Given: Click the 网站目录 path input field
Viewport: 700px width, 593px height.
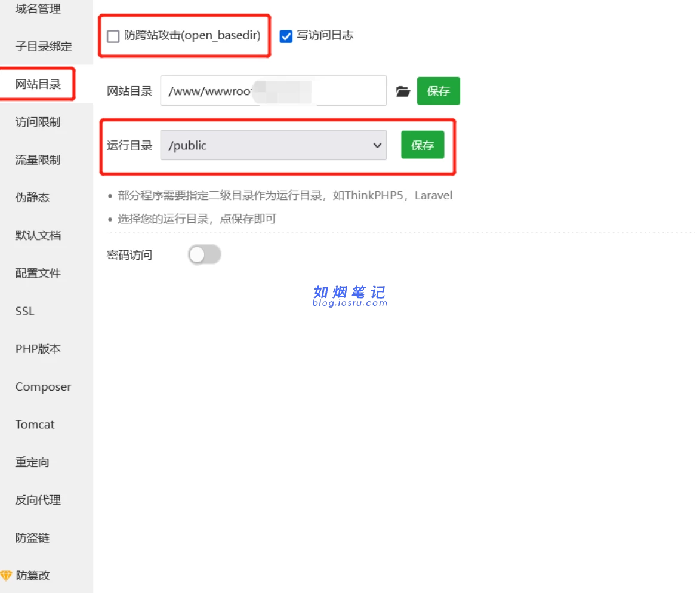Looking at the screenshot, I should coord(274,91).
